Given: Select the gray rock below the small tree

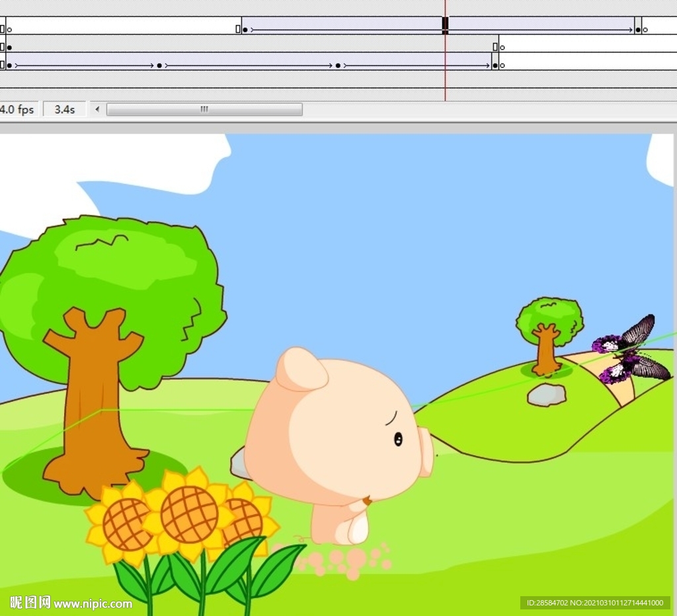Looking at the screenshot, I should [x=546, y=394].
